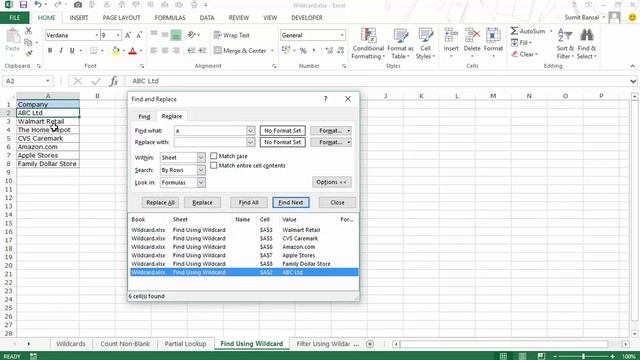Image resolution: width=640 pixels, height=360 pixels.
Task: Click the Insert Function fx icon
Action: click(114, 81)
